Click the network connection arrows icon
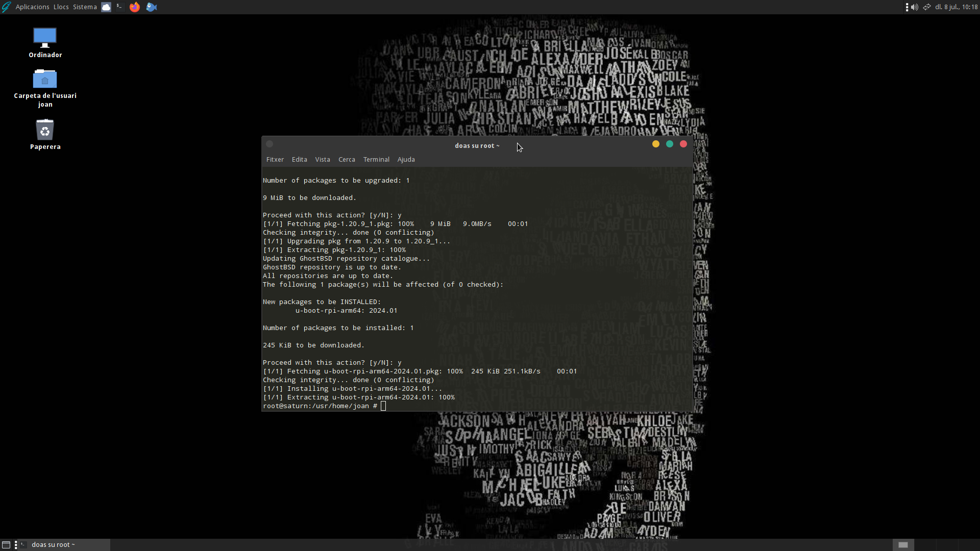This screenshot has width=980, height=551. tap(927, 7)
